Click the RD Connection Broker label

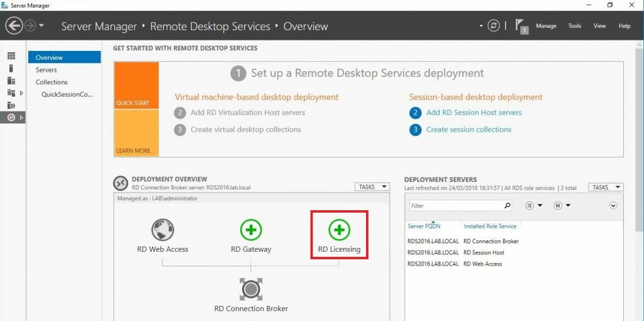pos(251,308)
